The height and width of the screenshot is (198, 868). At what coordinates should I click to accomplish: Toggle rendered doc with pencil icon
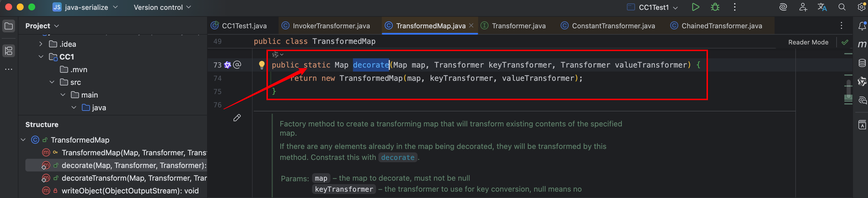tap(237, 118)
